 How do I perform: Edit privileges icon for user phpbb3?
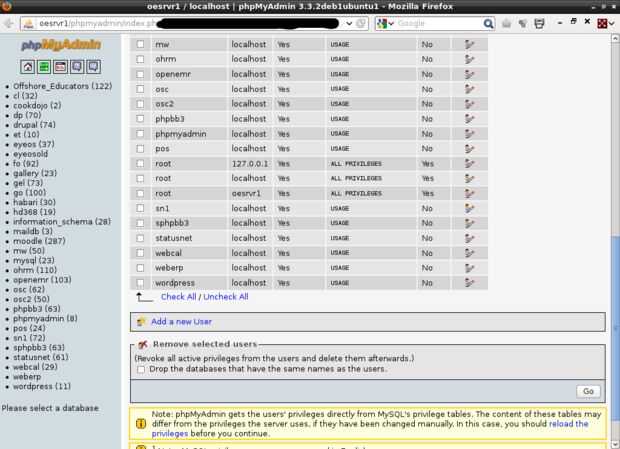tap(469, 119)
